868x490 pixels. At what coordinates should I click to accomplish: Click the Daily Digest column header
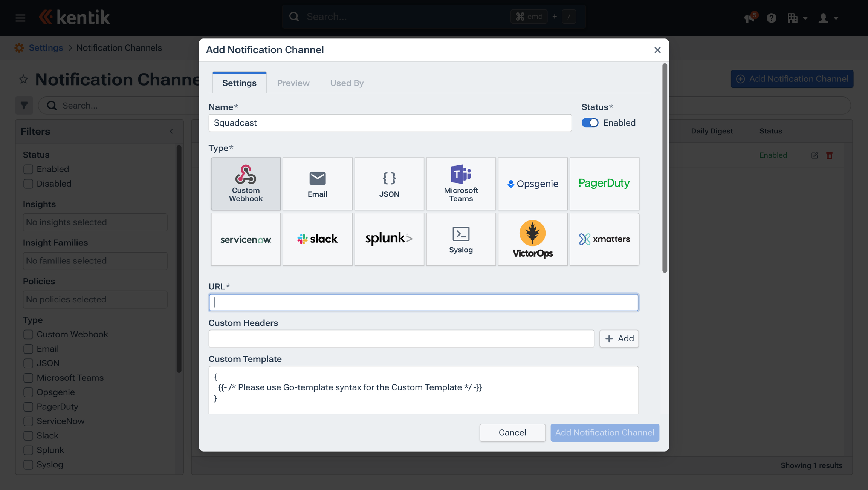pos(712,131)
